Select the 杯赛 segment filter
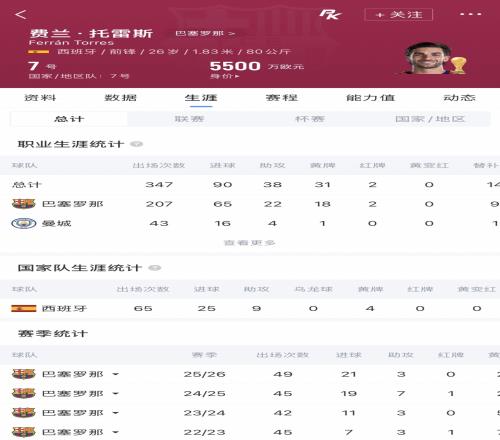Image resolution: width=500 pixels, height=440 pixels. (310, 119)
